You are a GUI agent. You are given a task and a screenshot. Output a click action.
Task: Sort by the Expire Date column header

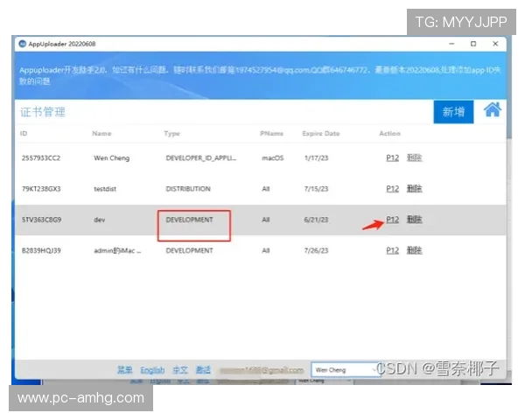pyautogui.click(x=321, y=133)
